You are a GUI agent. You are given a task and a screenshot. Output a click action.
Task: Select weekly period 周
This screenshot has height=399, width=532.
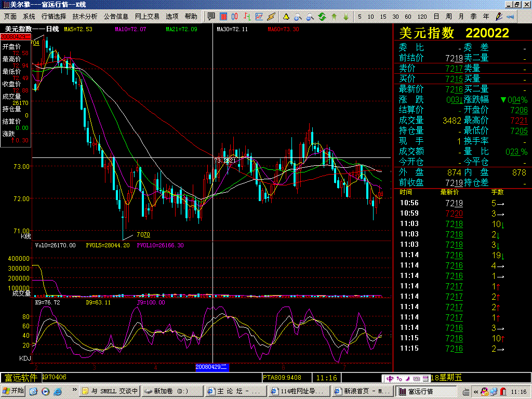(x=448, y=16)
